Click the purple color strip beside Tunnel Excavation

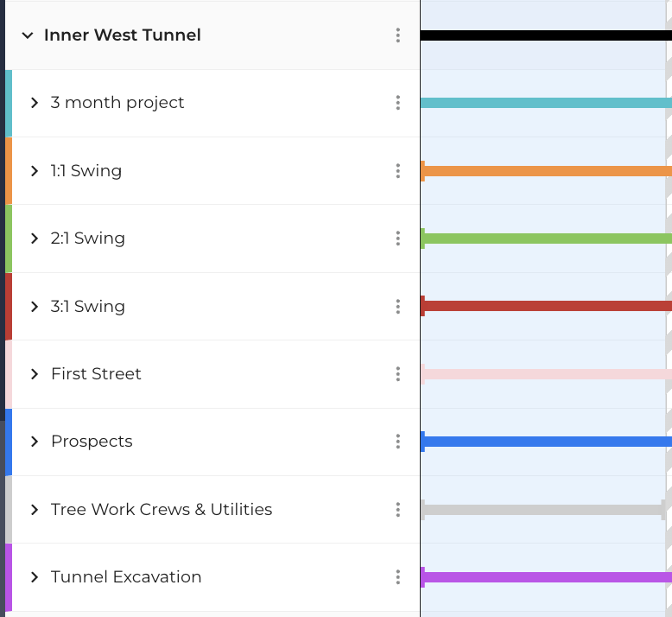coord(9,577)
